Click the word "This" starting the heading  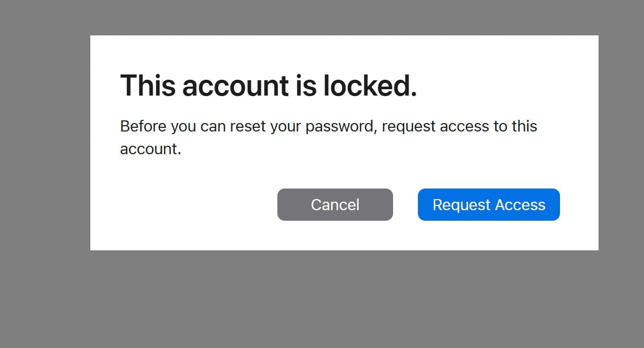pyautogui.click(x=147, y=86)
